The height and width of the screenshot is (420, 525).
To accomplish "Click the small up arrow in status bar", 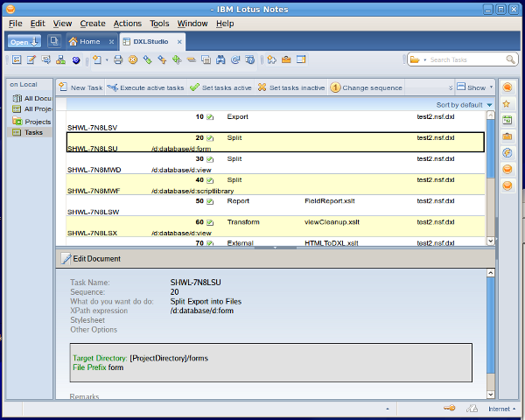I will point(388,409).
